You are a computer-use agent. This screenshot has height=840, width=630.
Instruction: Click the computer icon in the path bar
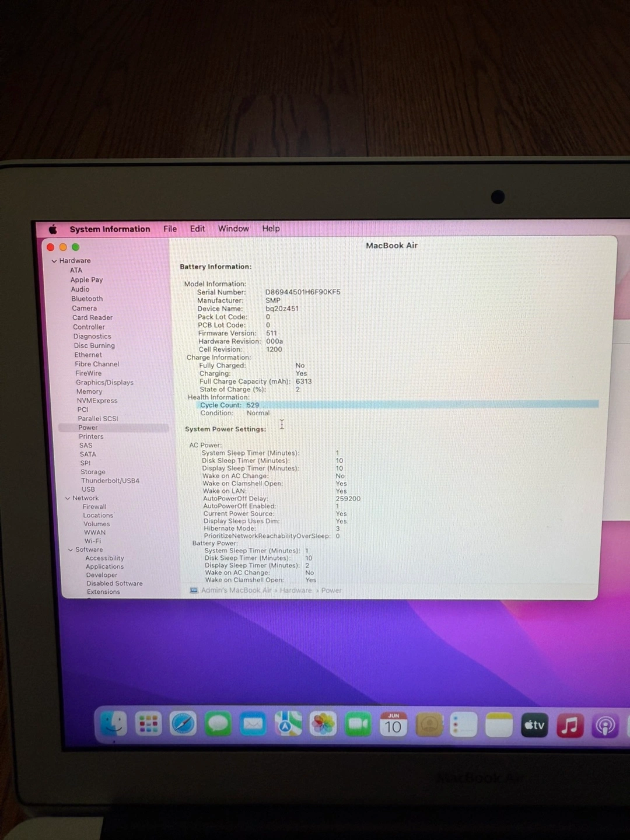click(194, 590)
